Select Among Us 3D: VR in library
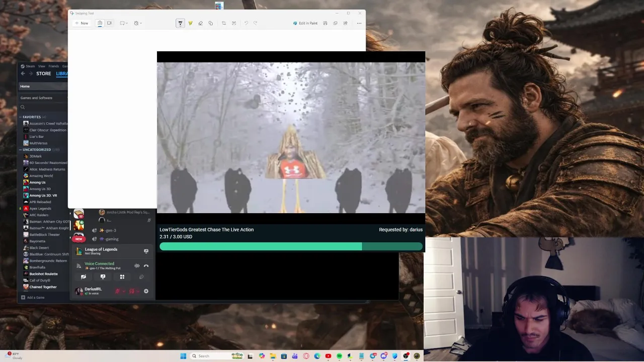Viewport: 644px width, 362px height. tap(40, 195)
